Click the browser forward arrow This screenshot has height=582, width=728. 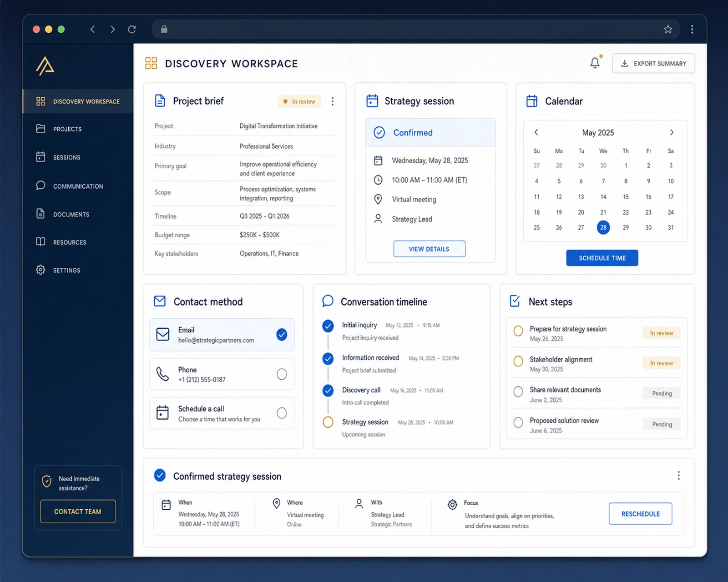(112, 29)
